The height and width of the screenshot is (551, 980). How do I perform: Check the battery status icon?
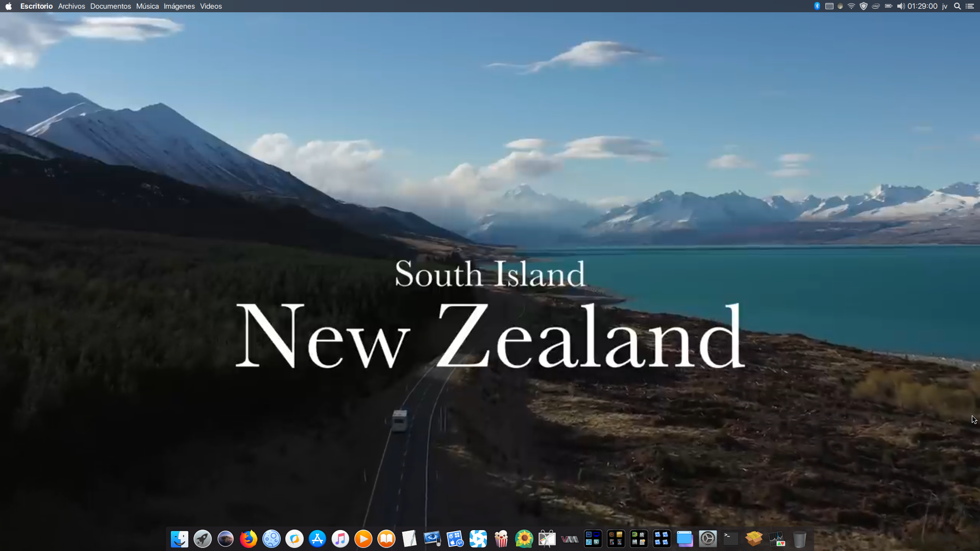click(889, 6)
